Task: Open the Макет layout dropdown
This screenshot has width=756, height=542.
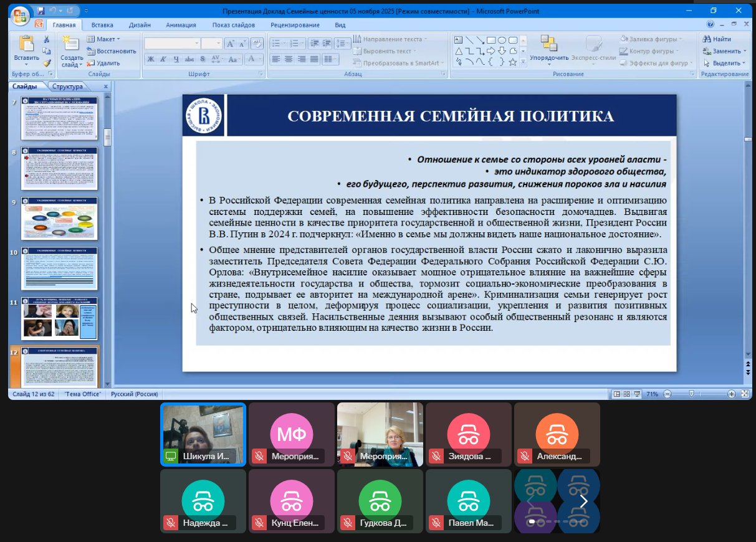Action: 103,39
